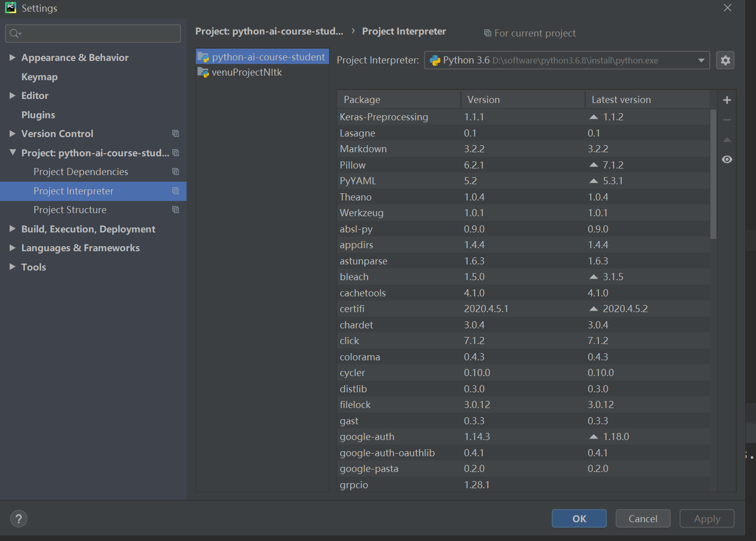Screen dimensions: 756x541
Task: Click copy icon beside Version Control
Action: click(x=175, y=133)
